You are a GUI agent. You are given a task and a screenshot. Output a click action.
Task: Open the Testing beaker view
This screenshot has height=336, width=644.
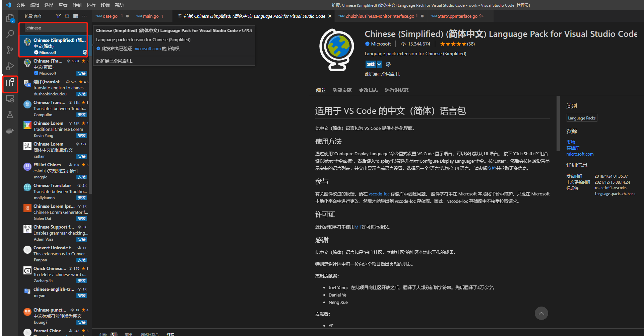10,114
